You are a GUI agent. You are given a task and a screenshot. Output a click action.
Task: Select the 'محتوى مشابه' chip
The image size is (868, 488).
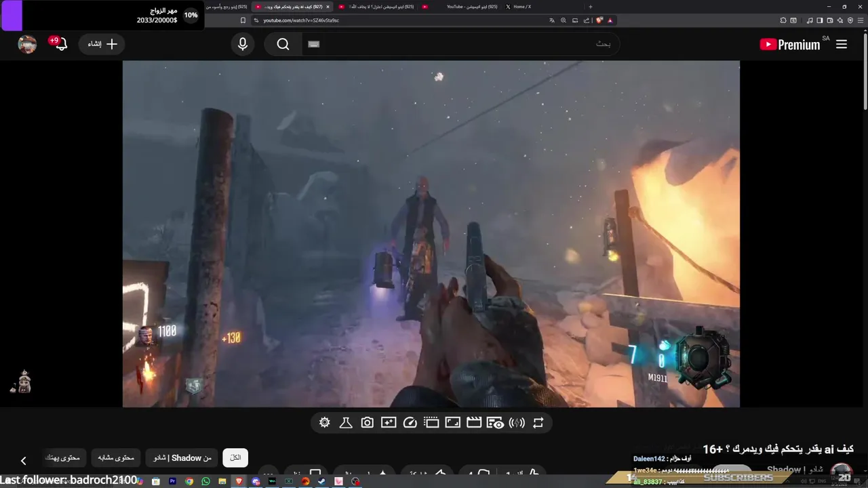116,458
